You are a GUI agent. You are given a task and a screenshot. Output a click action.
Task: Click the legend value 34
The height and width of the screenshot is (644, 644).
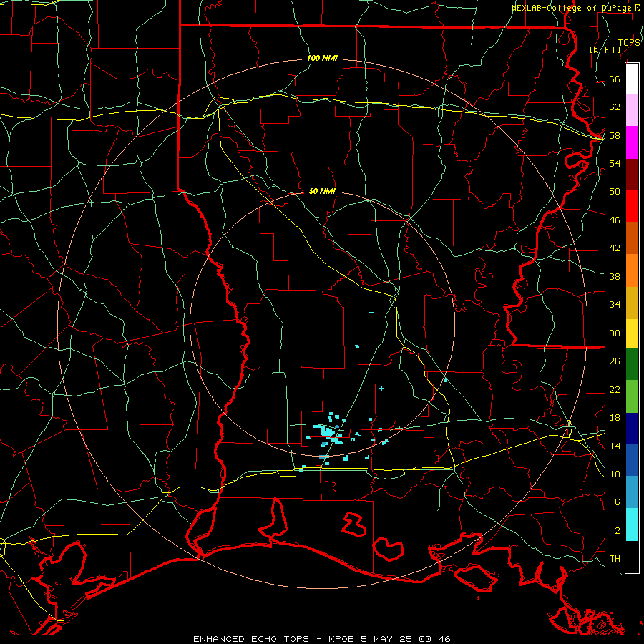[x=615, y=305]
